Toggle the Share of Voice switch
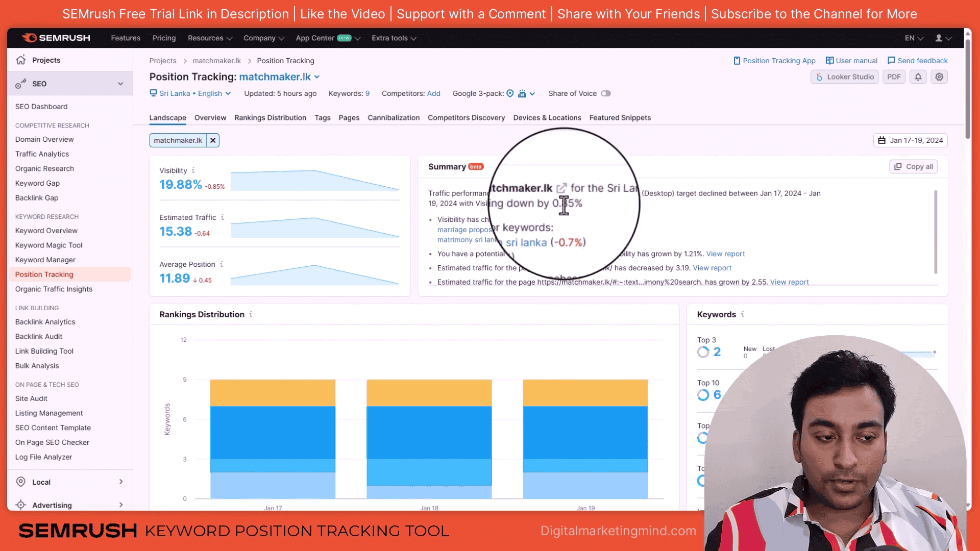The image size is (980, 551). coord(606,93)
